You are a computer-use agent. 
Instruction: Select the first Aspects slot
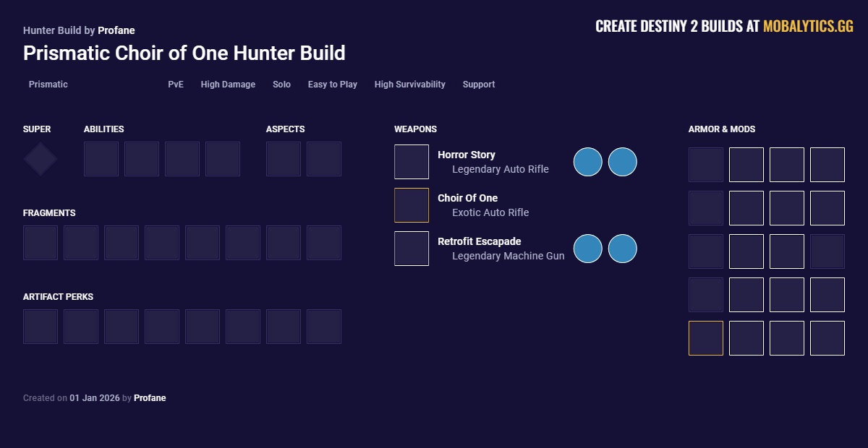[283, 158]
